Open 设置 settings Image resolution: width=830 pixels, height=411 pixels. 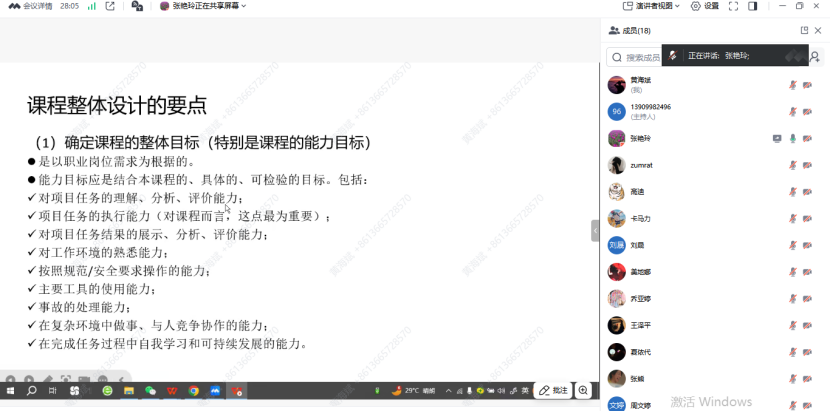[x=705, y=6]
